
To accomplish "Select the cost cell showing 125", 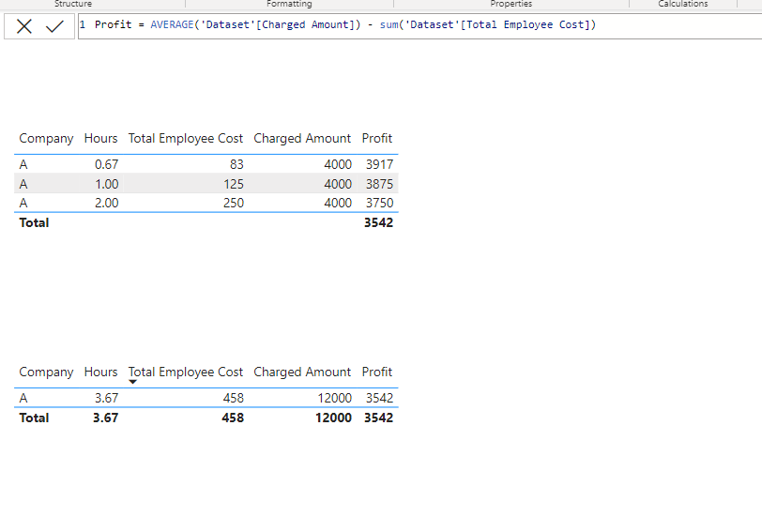I will click(234, 184).
